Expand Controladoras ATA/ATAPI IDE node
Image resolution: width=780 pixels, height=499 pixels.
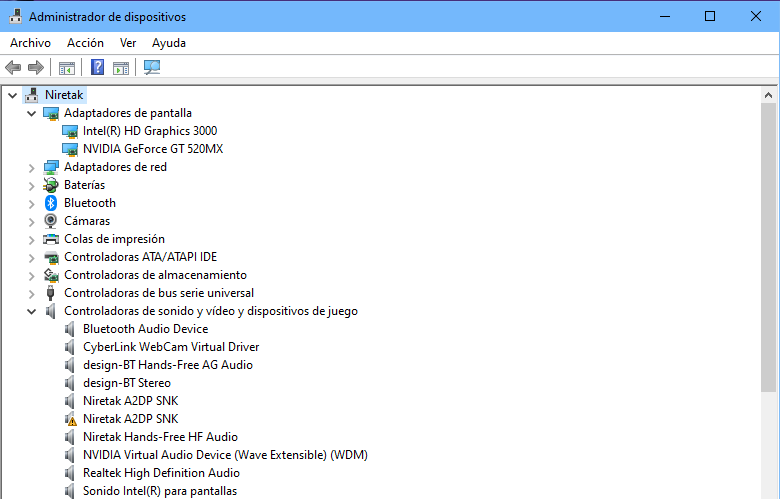point(31,258)
